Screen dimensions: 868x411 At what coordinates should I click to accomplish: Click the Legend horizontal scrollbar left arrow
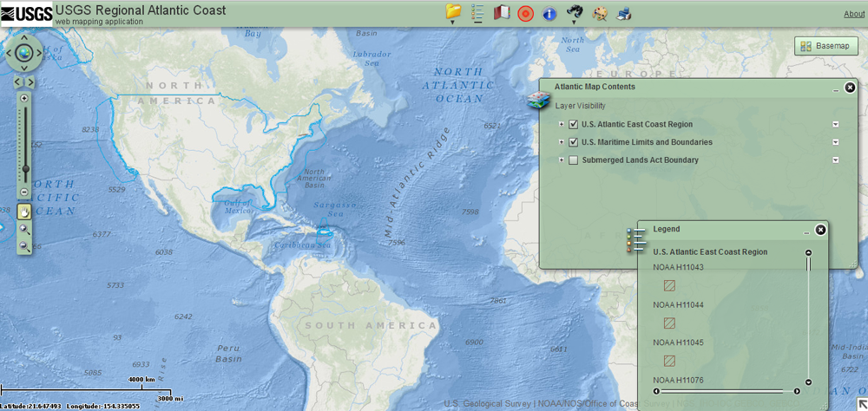pyautogui.click(x=656, y=391)
